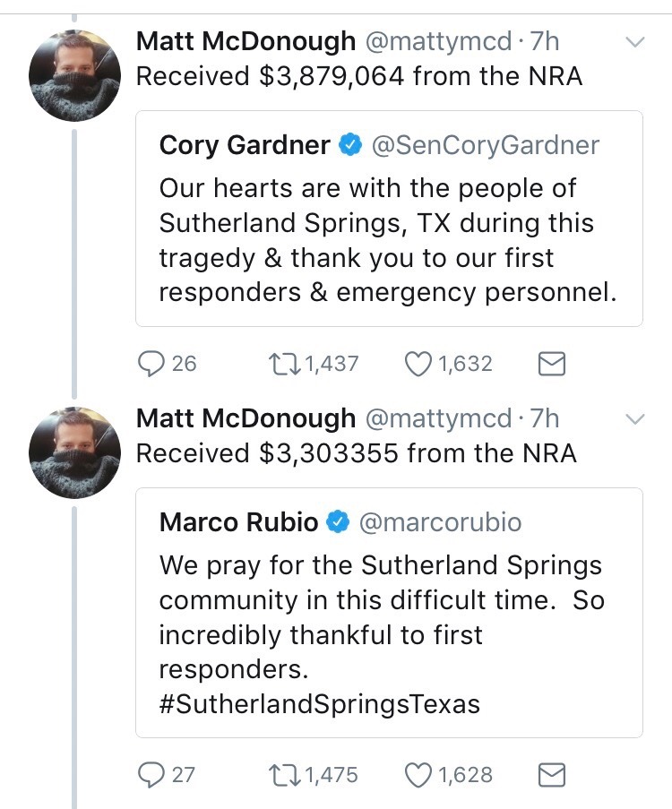Share the Marco Rubio quote tweet by message

pyautogui.click(x=551, y=774)
